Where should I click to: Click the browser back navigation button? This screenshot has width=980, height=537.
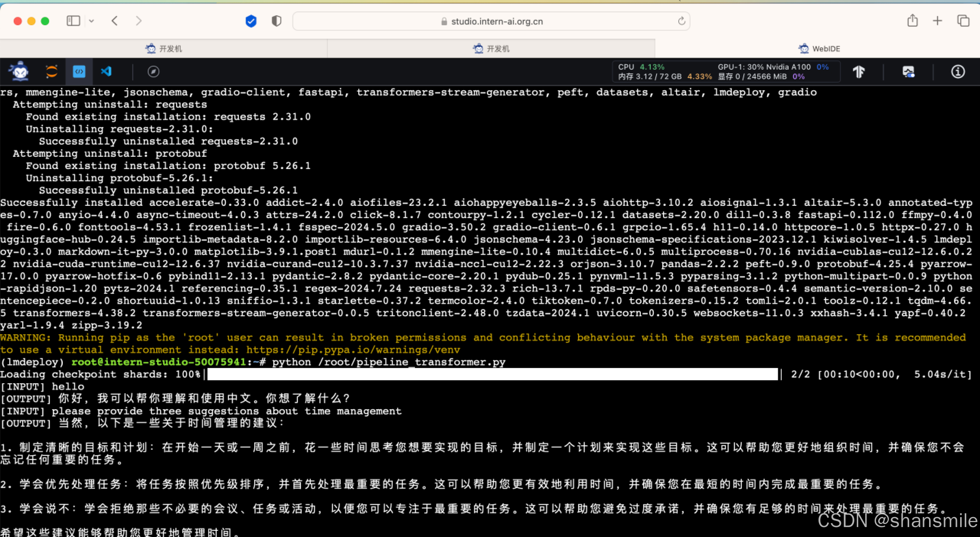coord(114,21)
